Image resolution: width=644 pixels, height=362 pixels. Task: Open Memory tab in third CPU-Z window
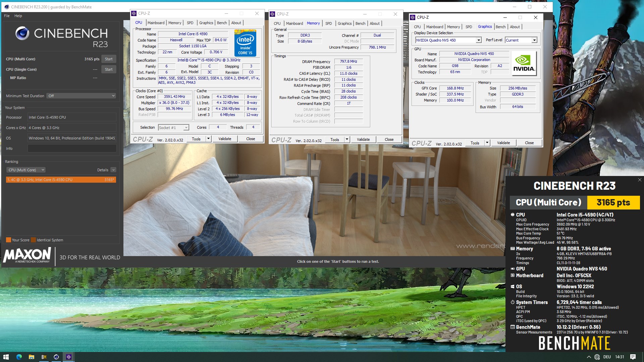(x=453, y=27)
